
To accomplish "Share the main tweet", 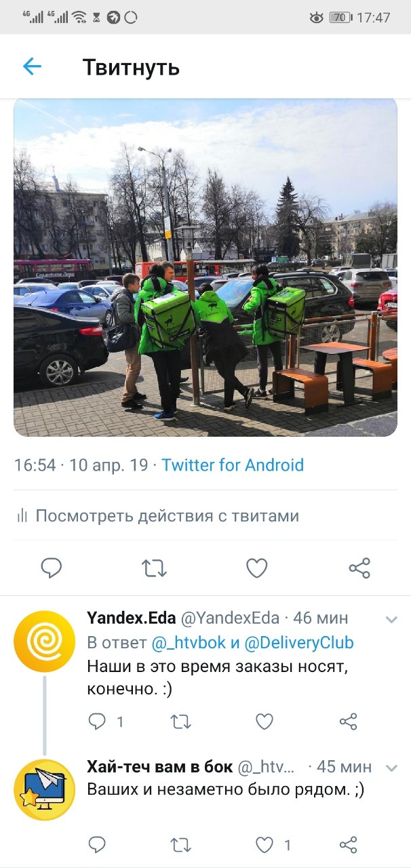I will (x=359, y=568).
